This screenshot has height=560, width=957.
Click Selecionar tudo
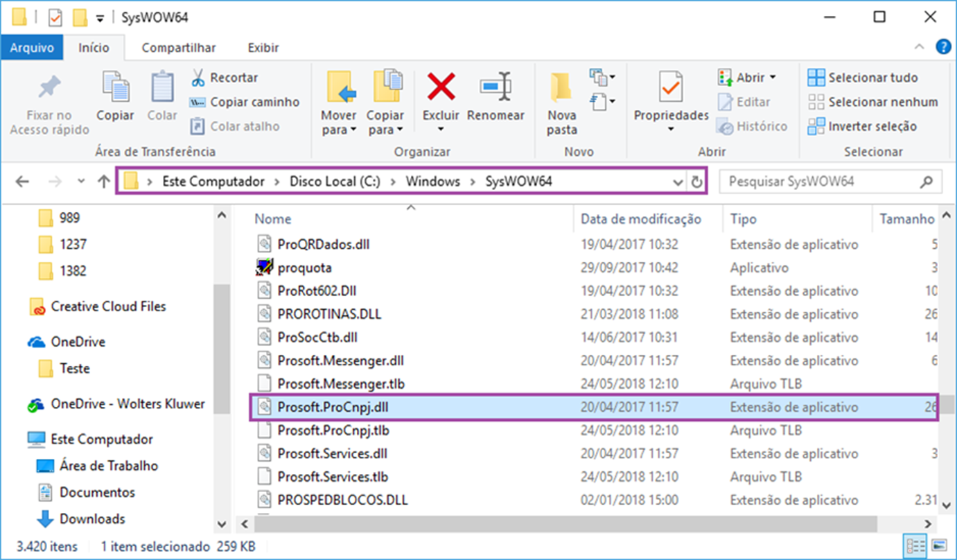(862, 78)
